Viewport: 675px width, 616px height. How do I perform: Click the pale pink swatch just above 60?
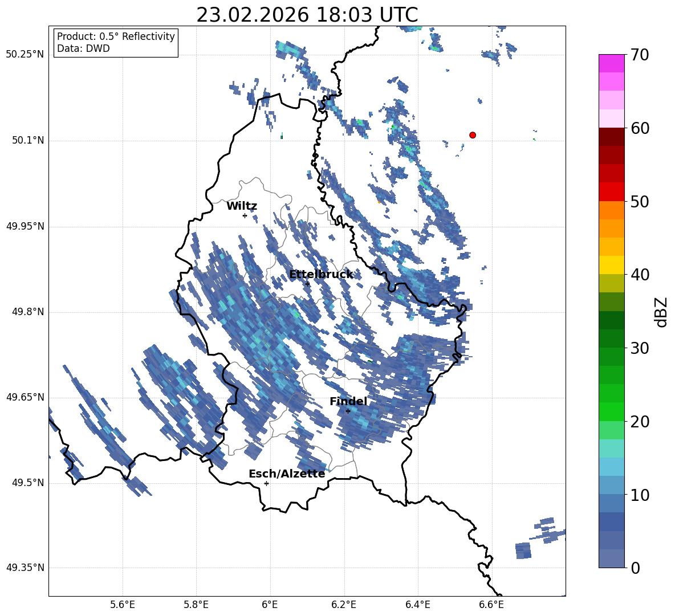tap(611, 119)
